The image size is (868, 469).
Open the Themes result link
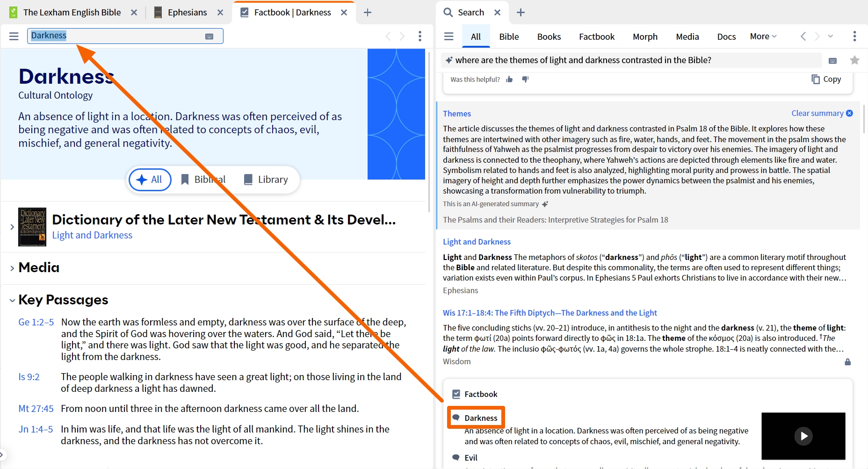[457, 114]
